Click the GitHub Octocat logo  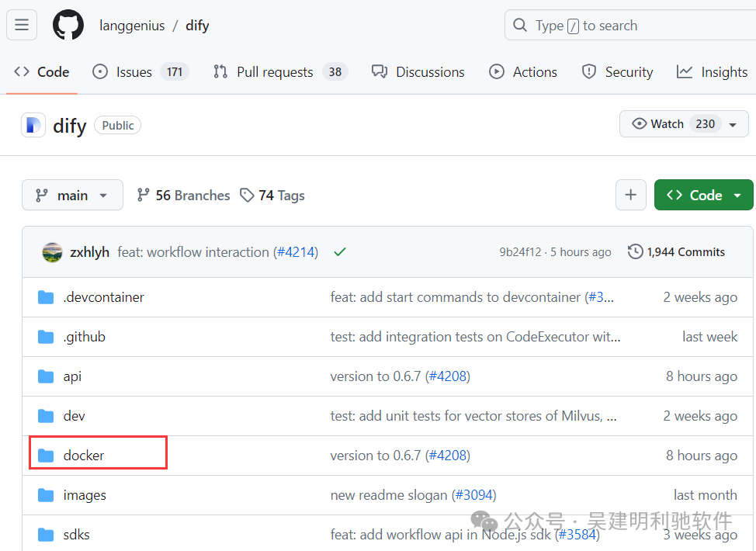pos(68,25)
